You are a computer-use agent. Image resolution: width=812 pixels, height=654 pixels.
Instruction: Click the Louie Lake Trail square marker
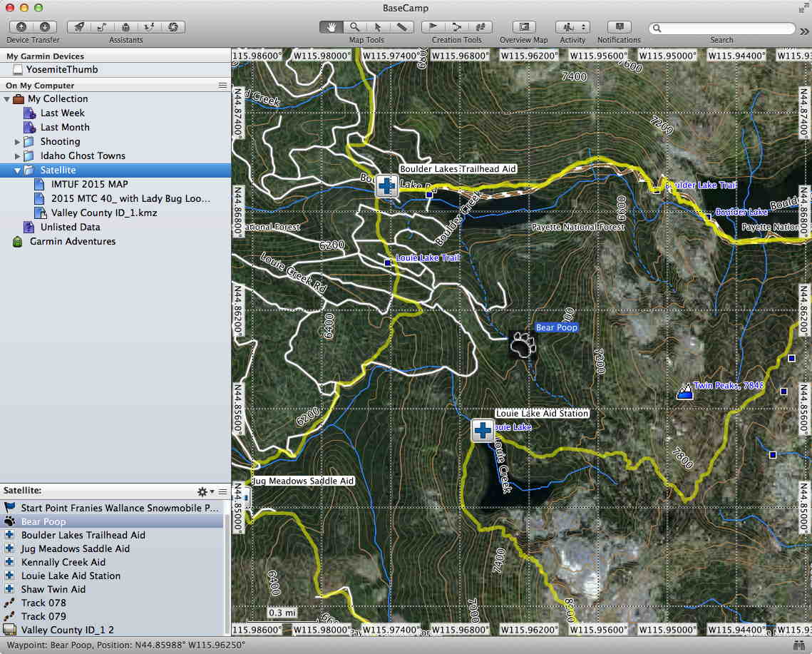coord(387,262)
